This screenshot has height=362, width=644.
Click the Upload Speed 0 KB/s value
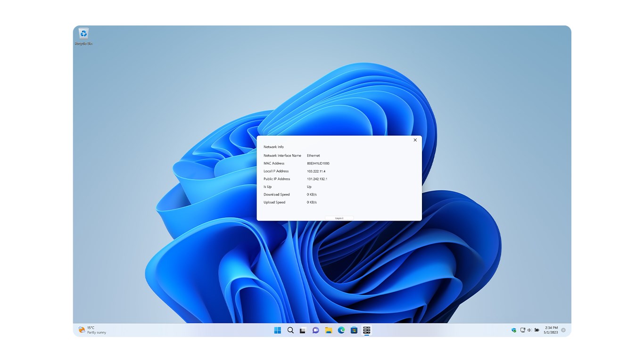click(312, 203)
